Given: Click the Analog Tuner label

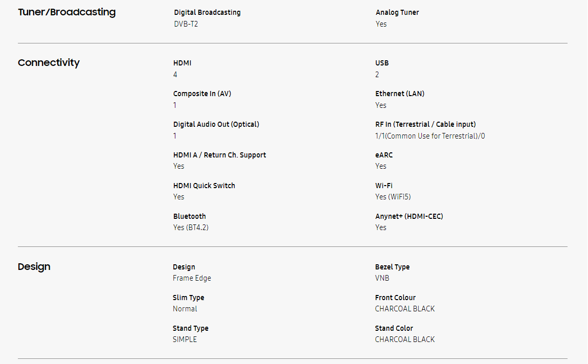Looking at the screenshot, I should (397, 12).
